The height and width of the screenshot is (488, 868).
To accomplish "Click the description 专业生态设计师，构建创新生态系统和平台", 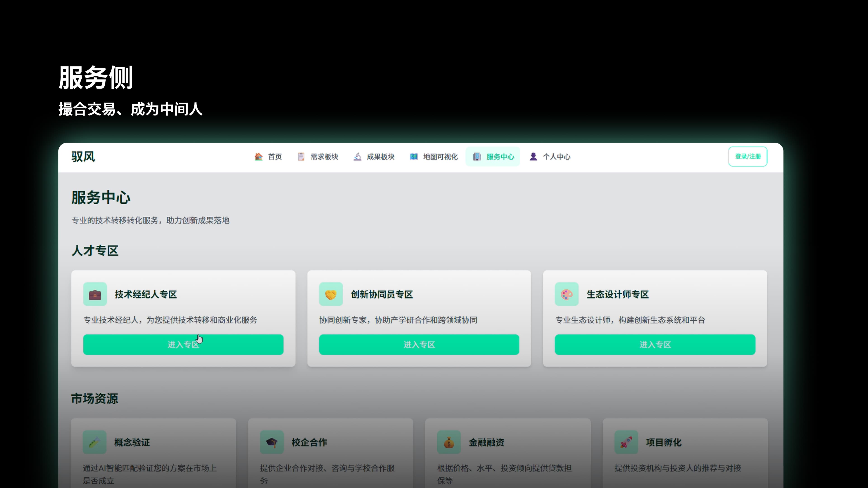I will click(630, 320).
